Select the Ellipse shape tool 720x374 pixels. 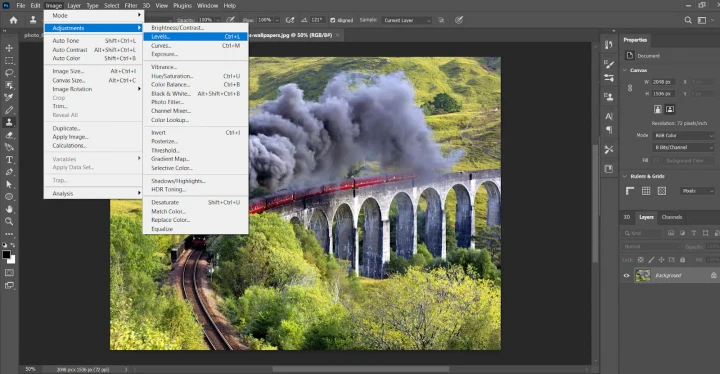click(9, 197)
